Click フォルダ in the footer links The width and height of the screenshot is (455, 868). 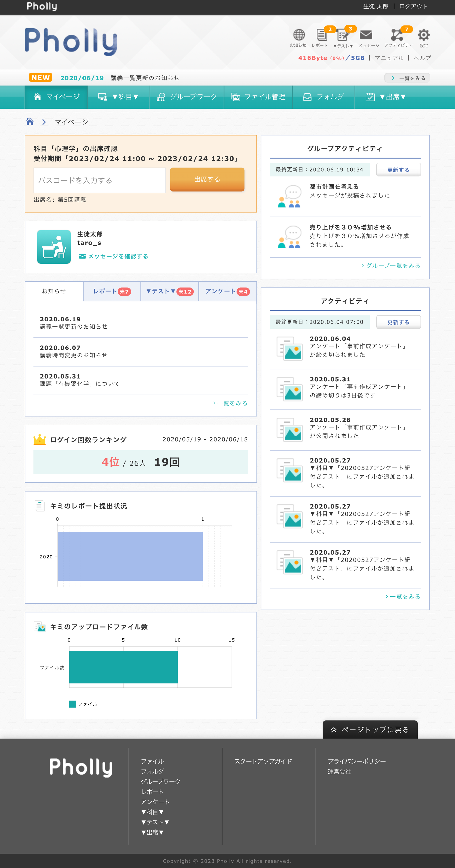(152, 771)
